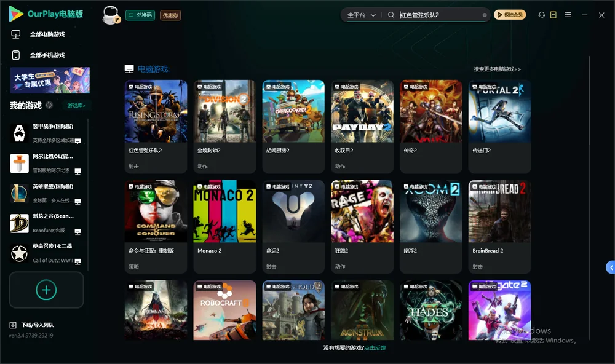Click into the search input field

pos(439,15)
